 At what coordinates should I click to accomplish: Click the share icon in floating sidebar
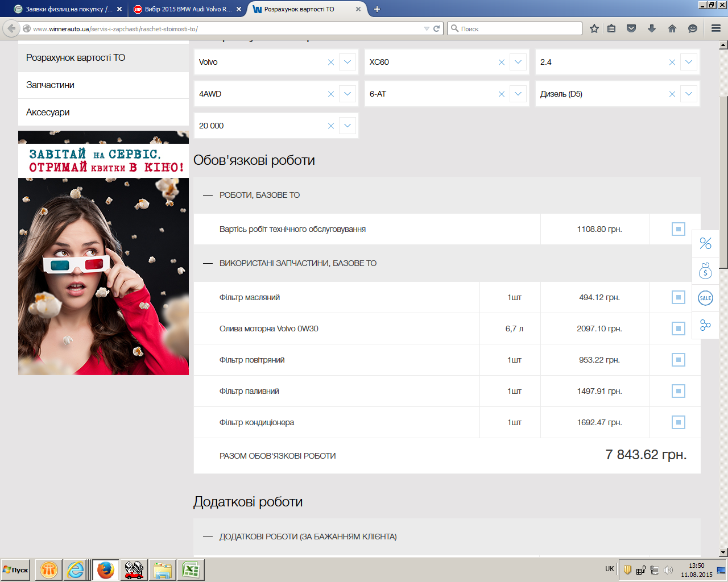705,325
